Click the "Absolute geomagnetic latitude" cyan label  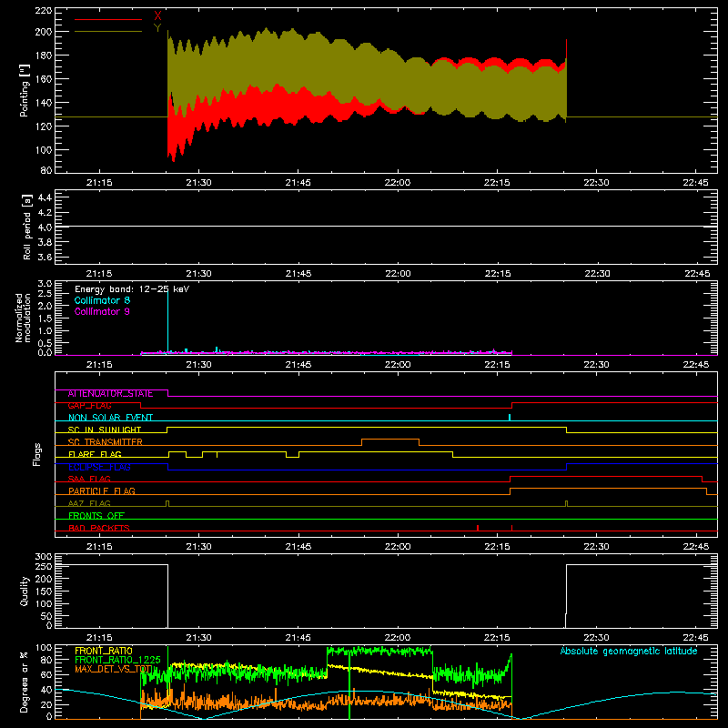(x=629, y=651)
